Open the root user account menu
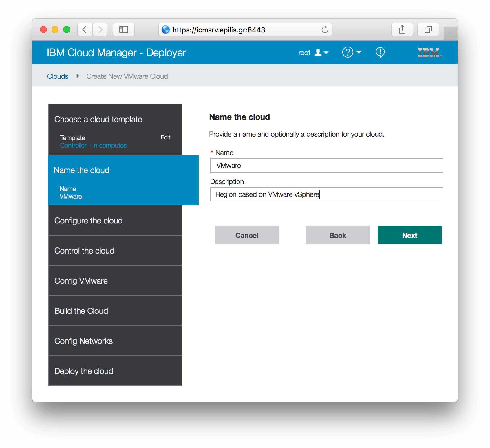The image size is (490, 448). [x=314, y=53]
